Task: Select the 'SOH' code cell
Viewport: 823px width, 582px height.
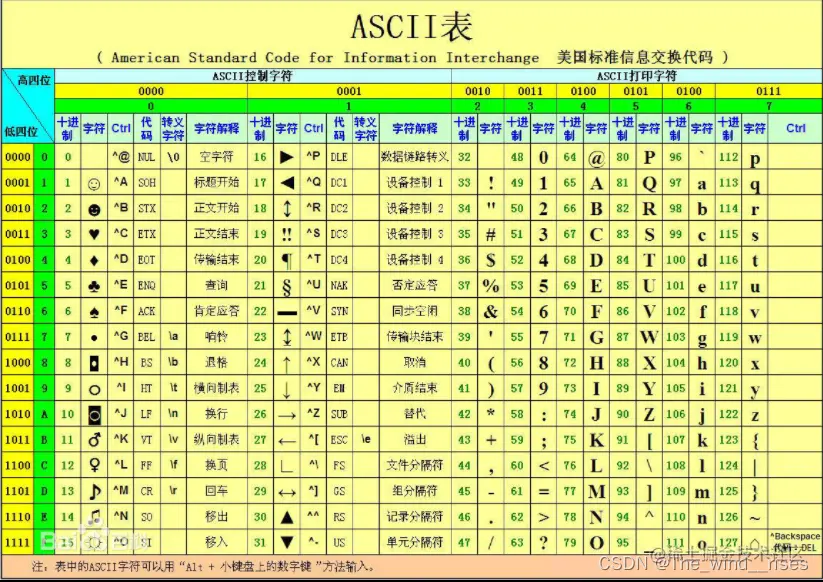Action: (146, 183)
